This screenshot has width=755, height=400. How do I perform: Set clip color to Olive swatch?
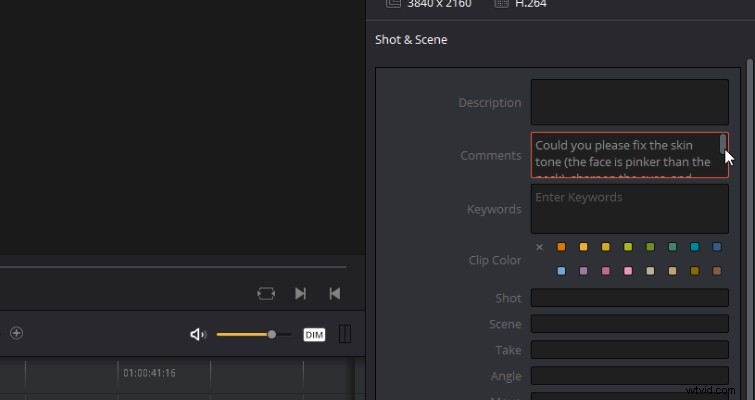pos(650,247)
